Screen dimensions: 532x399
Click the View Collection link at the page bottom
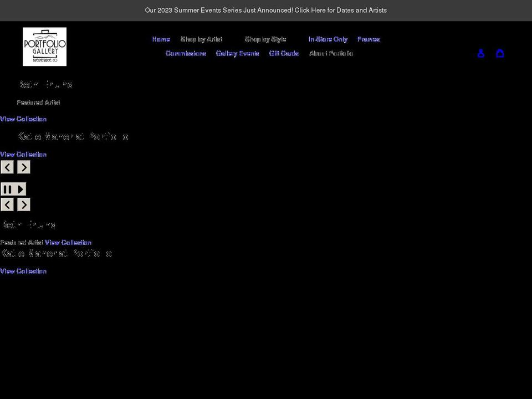tap(23, 271)
